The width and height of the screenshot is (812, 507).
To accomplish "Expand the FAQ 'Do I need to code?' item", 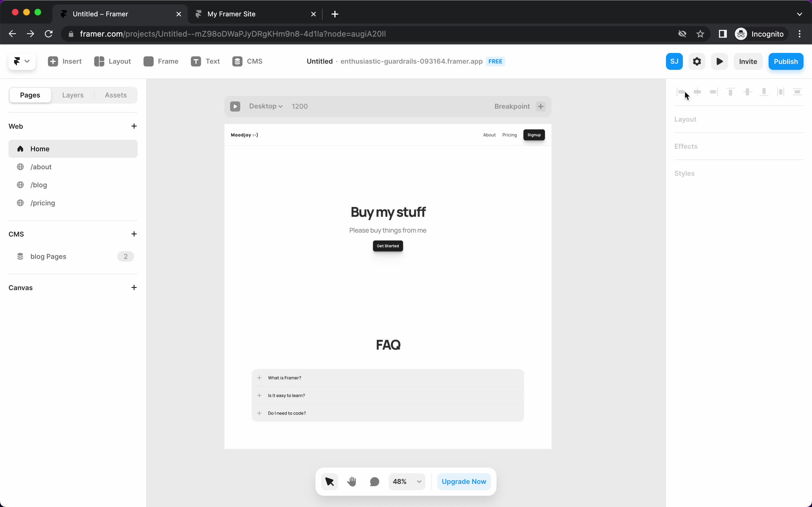I will (x=259, y=413).
